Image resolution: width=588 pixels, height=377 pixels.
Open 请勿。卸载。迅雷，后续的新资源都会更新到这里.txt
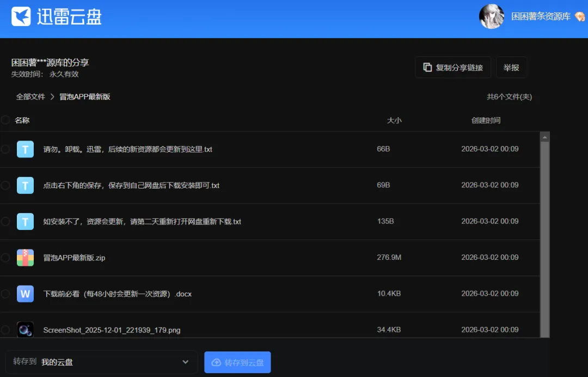[x=127, y=149]
